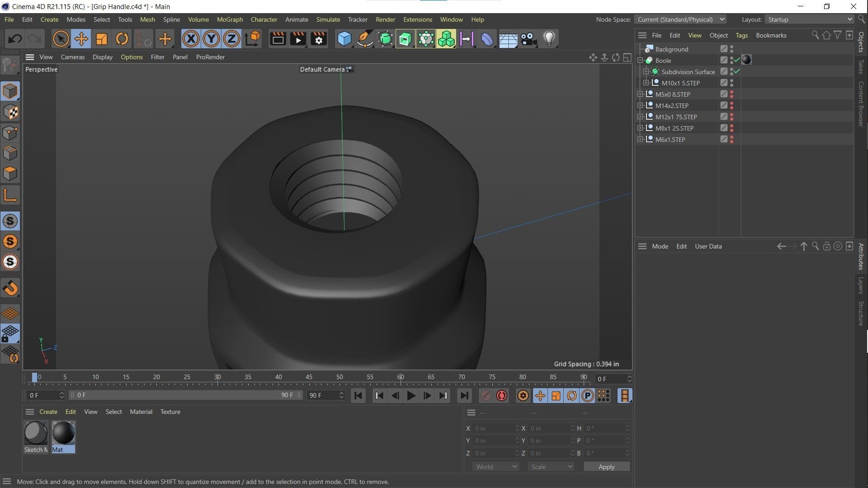Toggle Y axis lock

pos(211,39)
